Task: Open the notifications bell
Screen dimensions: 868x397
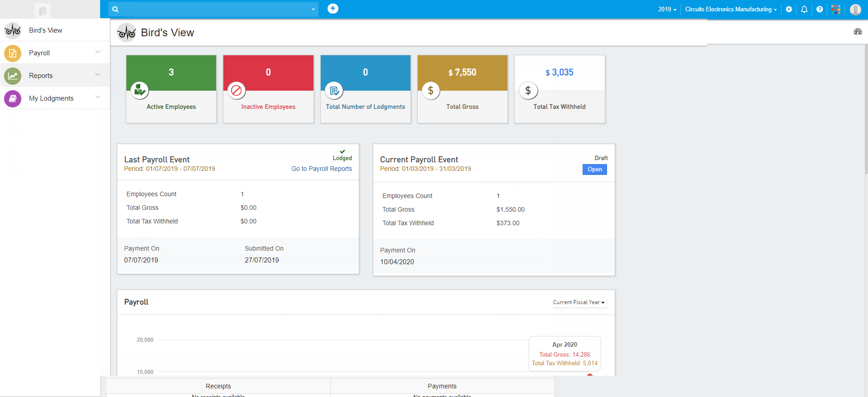Action: [804, 9]
